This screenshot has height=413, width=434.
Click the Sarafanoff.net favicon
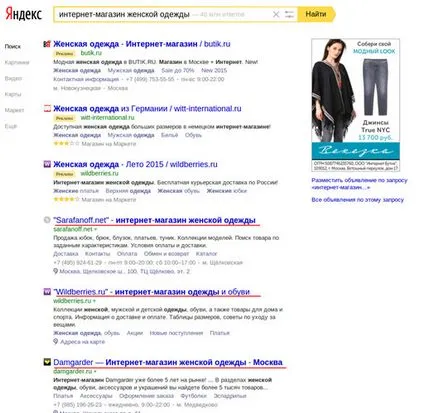pyautogui.click(x=47, y=220)
